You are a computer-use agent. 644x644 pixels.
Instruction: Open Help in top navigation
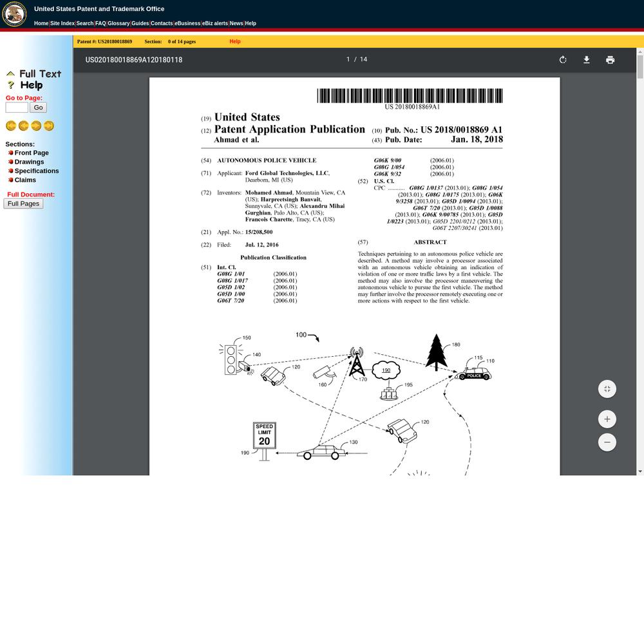pyautogui.click(x=251, y=23)
